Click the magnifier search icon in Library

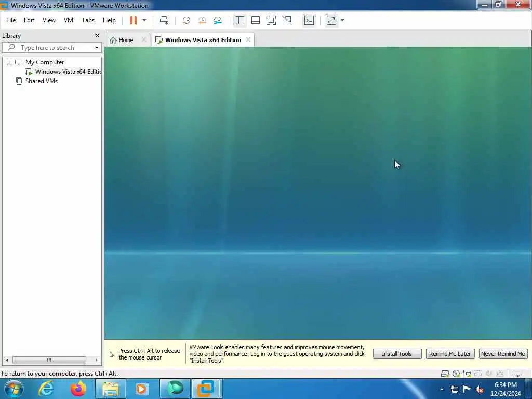(11, 47)
